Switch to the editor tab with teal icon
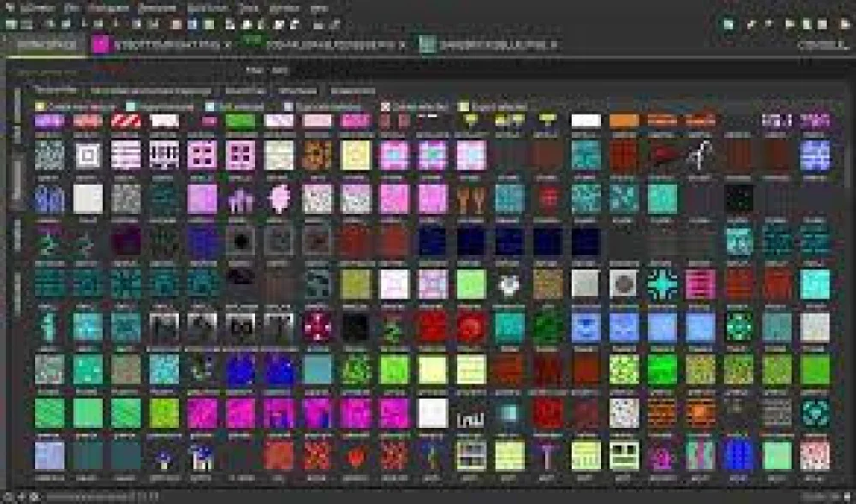This screenshot has width=856, height=504. coord(489,44)
